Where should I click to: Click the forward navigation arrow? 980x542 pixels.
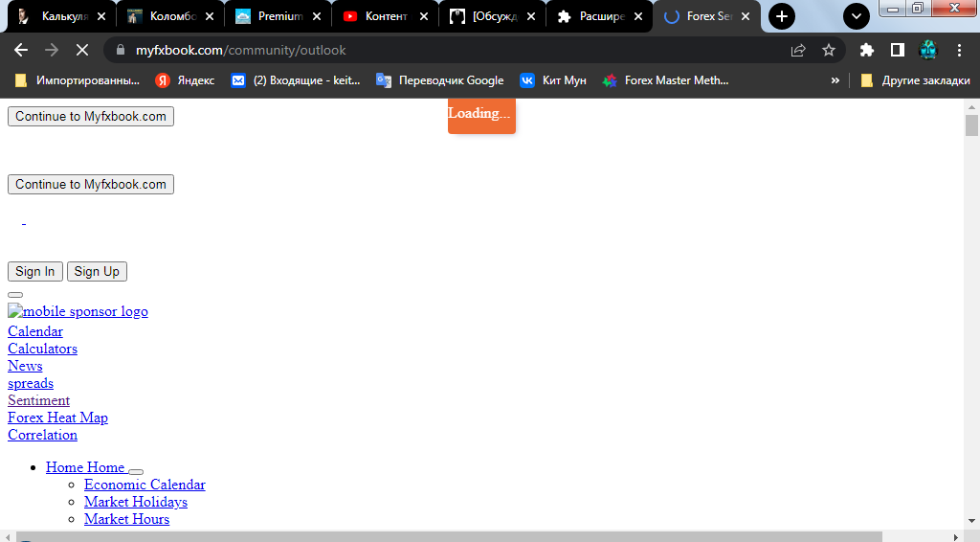click(x=52, y=50)
